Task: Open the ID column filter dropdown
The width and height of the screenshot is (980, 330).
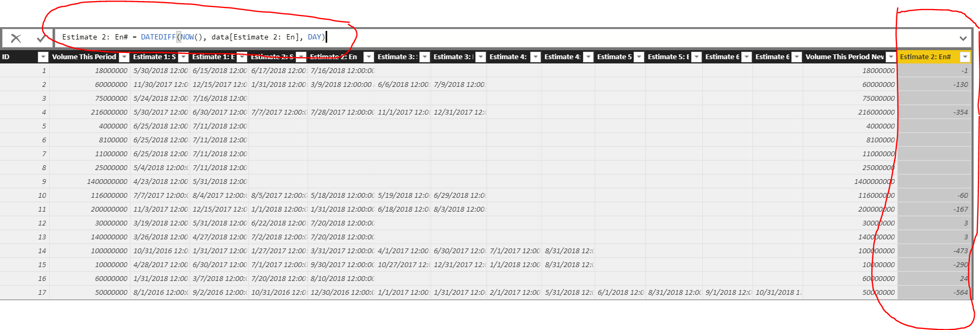Action: [43, 57]
